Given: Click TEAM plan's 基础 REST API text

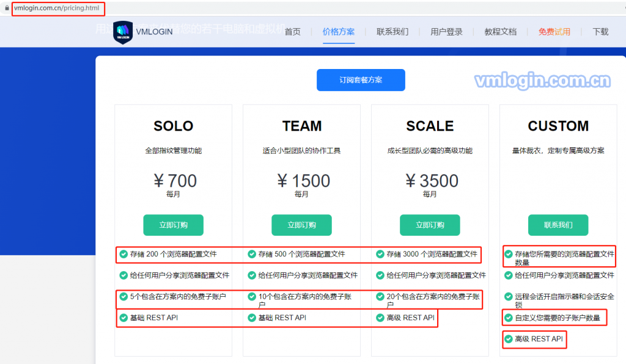Looking at the screenshot, I should [x=282, y=318].
